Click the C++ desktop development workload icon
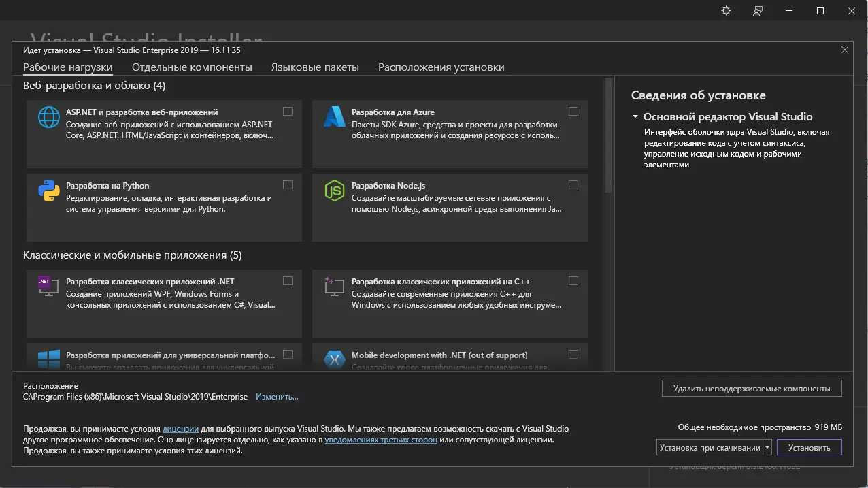The image size is (868, 488). [334, 285]
